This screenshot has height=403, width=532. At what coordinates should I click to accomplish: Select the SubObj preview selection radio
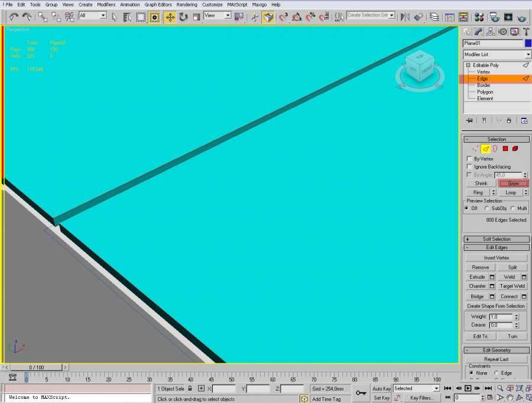[487, 208]
